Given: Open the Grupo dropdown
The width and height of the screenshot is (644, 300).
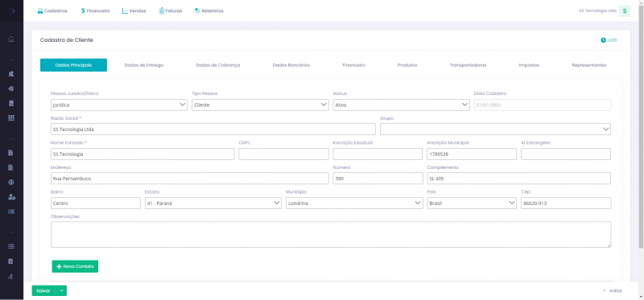Looking at the screenshot, I should (x=495, y=129).
